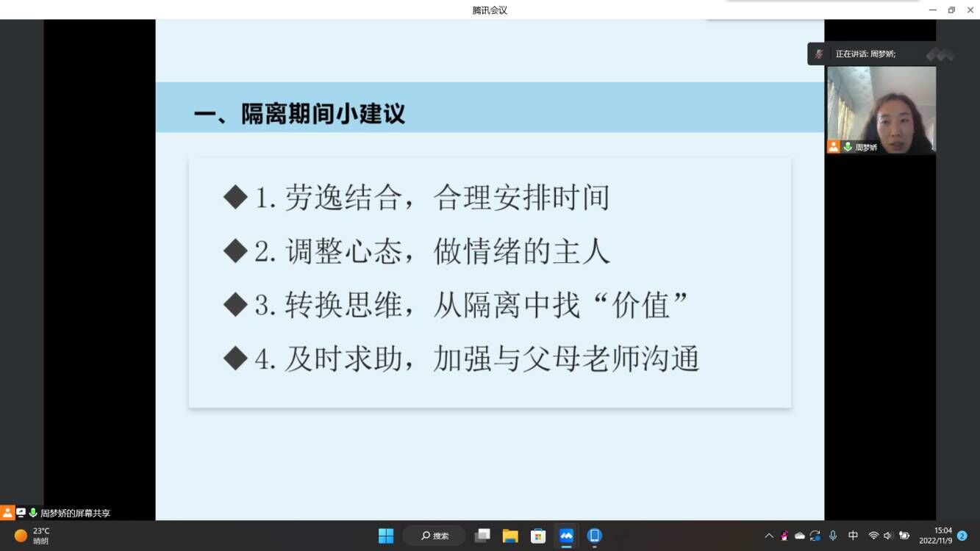This screenshot has height=551, width=980.
Task: Open the OneDrive cloud tray icon
Action: tap(800, 536)
